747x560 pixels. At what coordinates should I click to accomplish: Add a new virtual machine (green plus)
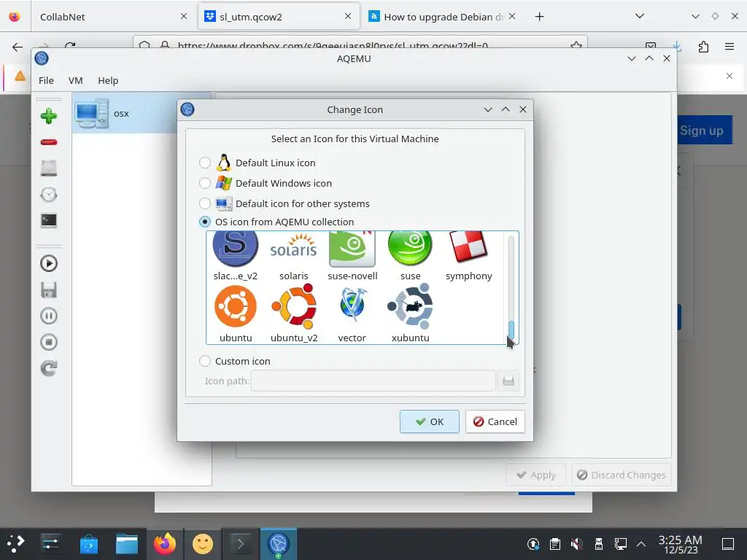(x=49, y=116)
